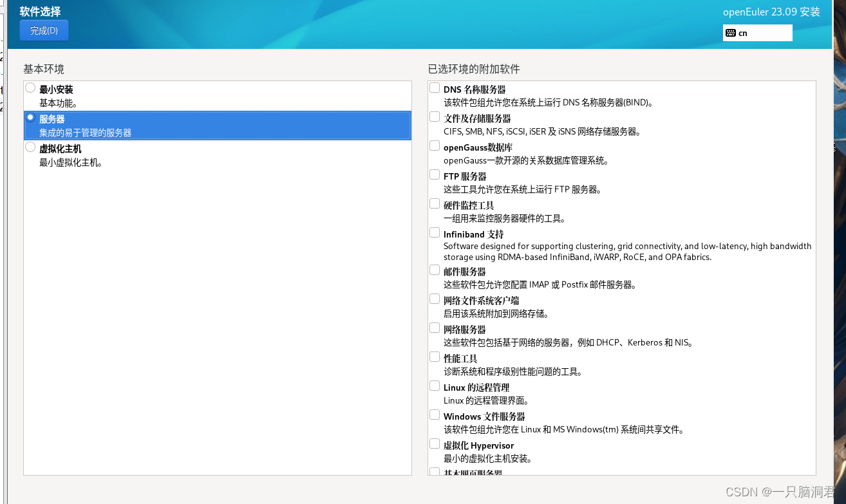This screenshot has width=846, height=504.
Task: Enable 网络文件系统客户端
Action: point(434,298)
